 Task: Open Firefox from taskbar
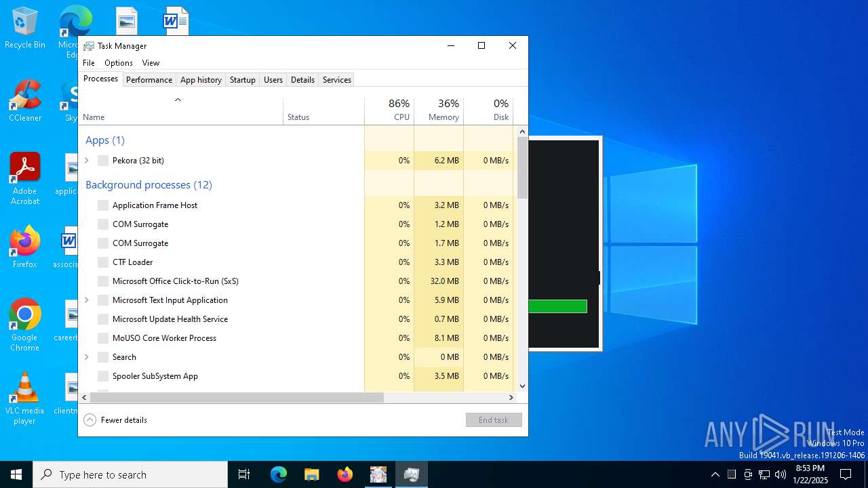[x=344, y=474]
